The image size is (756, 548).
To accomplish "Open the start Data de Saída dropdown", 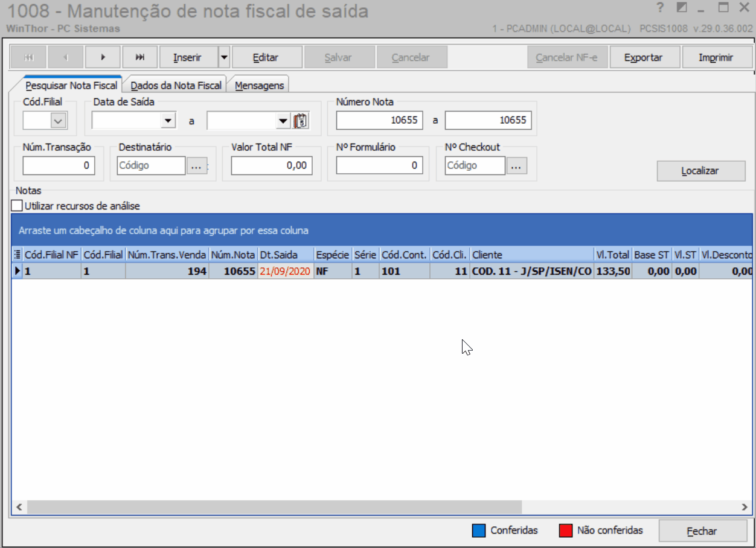I will click(168, 121).
